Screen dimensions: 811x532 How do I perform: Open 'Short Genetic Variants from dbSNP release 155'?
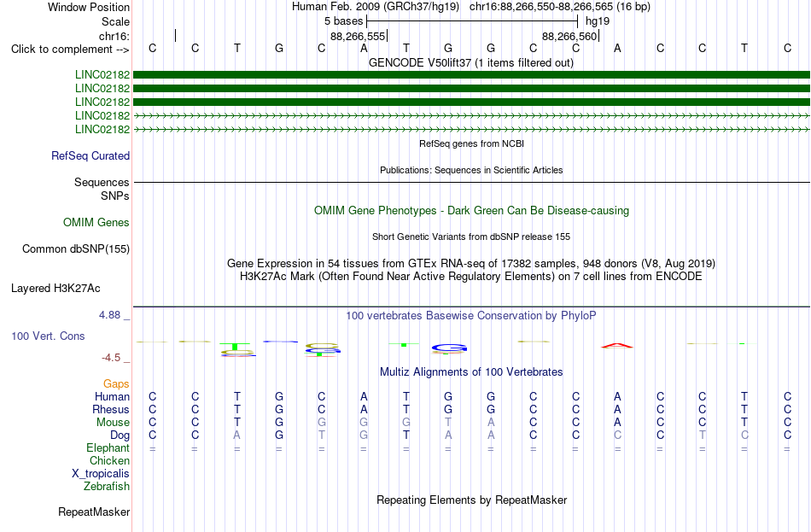[x=471, y=237]
